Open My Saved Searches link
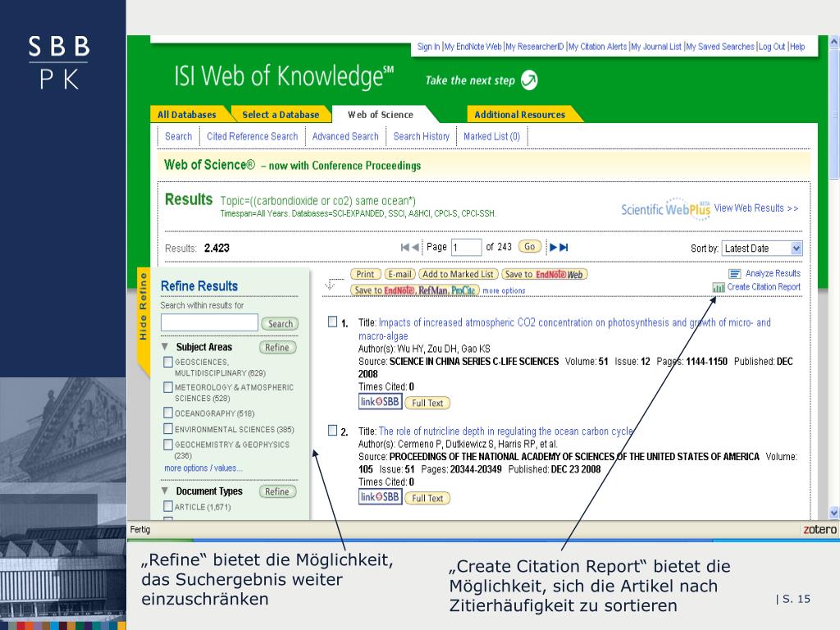Image resolution: width=840 pixels, height=630 pixels. pos(720,47)
